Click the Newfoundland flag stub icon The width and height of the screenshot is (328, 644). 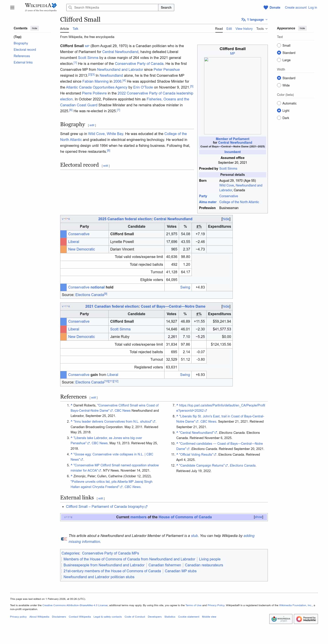pyautogui.click(x=64, y=539)
